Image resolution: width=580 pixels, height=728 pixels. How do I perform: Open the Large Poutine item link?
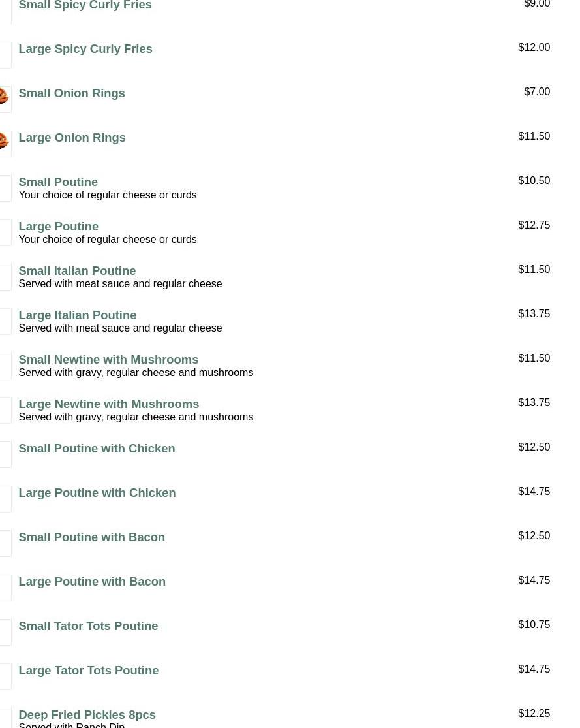pos(58,227)
